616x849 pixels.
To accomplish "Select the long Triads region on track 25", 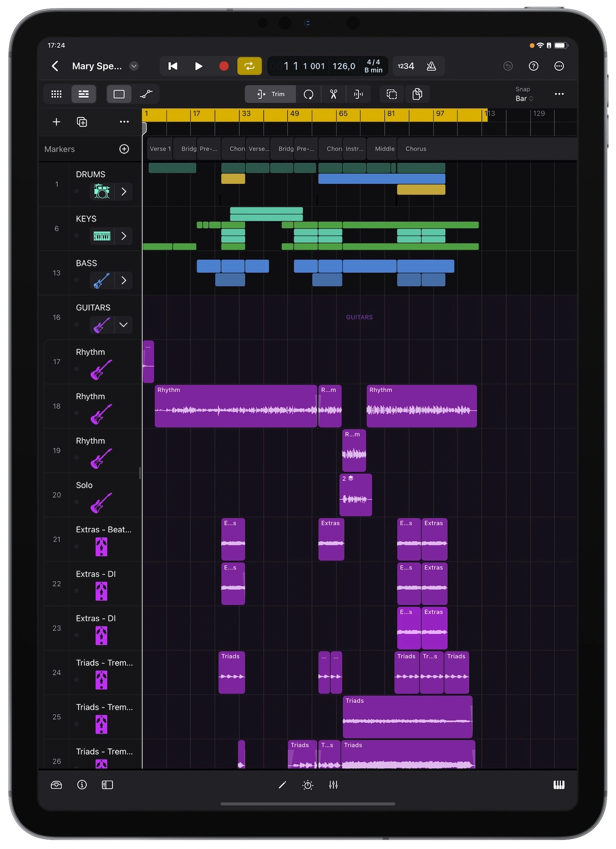I will (x=407, y=717).
